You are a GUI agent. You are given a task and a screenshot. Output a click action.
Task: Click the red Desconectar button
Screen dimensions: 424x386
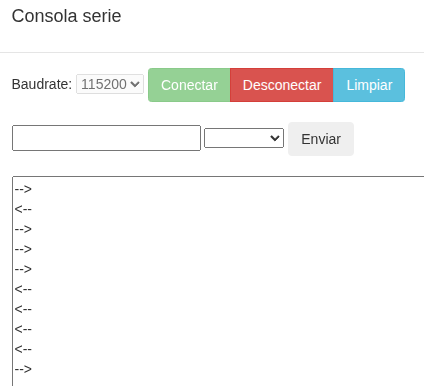click(282, 85)
